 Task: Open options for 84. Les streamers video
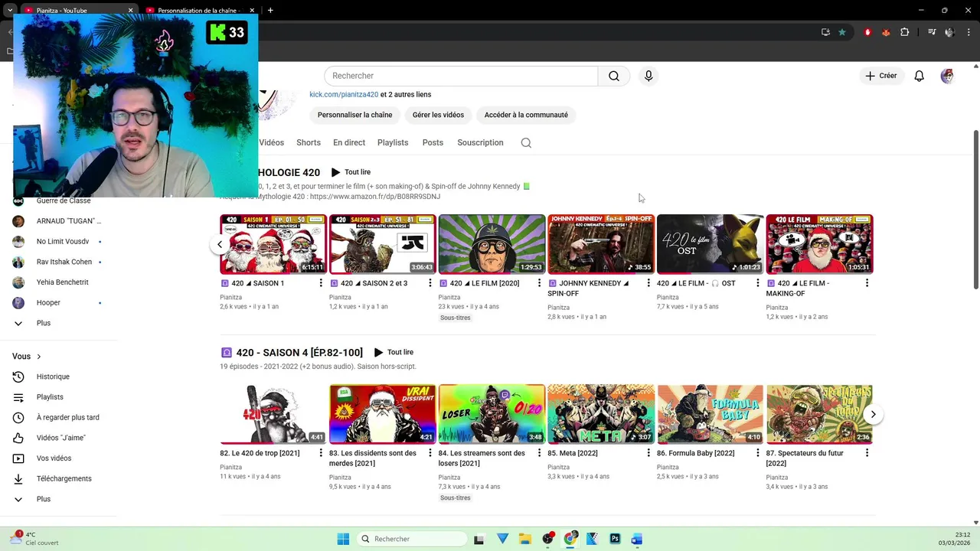539,453
